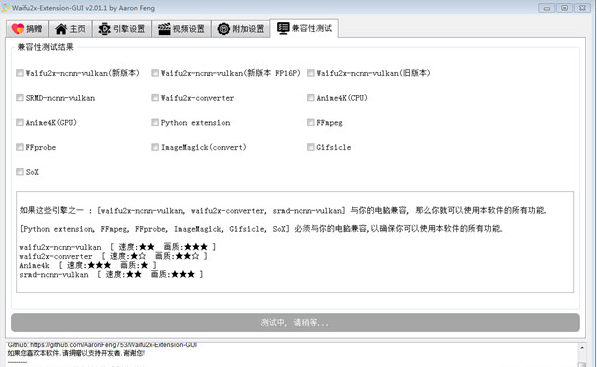Click the srmd-ncnn-vulkan rating line in the info box
Viewport: 597px width, 367px height.
pos(111,274)
